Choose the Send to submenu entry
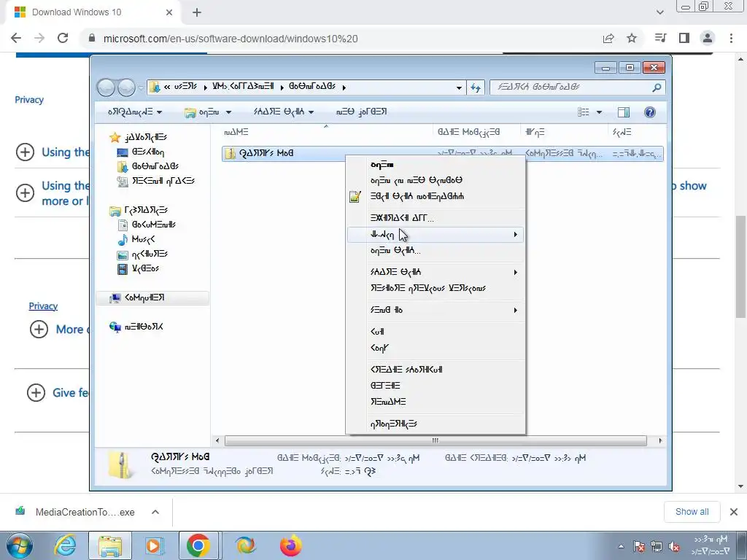Viewport: 747px width, 560px height. click(436, 310)
